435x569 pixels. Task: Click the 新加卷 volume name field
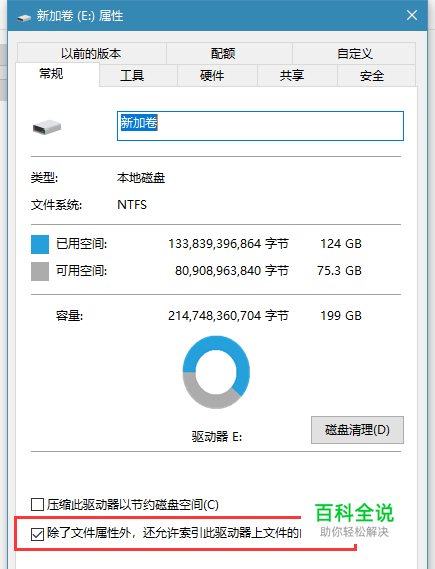pyautogui.click(x=260, y=126)
